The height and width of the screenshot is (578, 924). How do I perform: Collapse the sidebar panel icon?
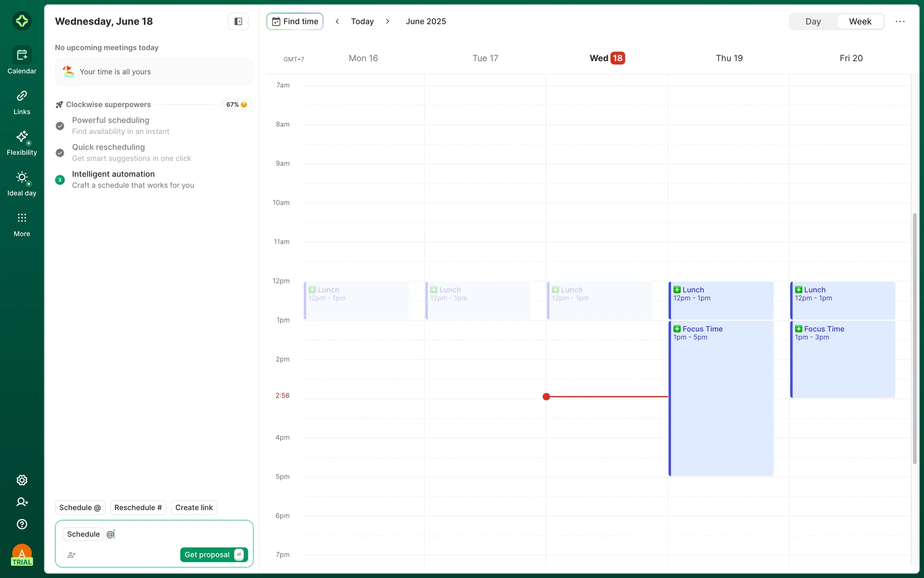(238, 21)
